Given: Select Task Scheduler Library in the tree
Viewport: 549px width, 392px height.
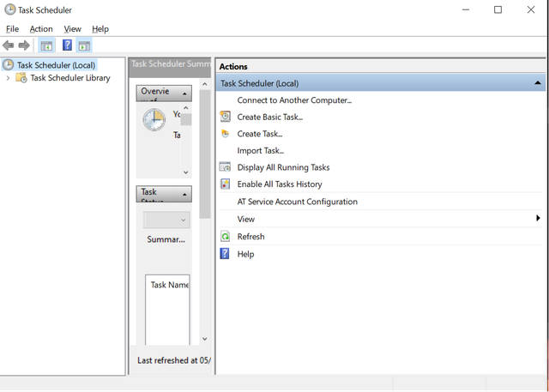Looking at the screenshot, I should [70, 78].
